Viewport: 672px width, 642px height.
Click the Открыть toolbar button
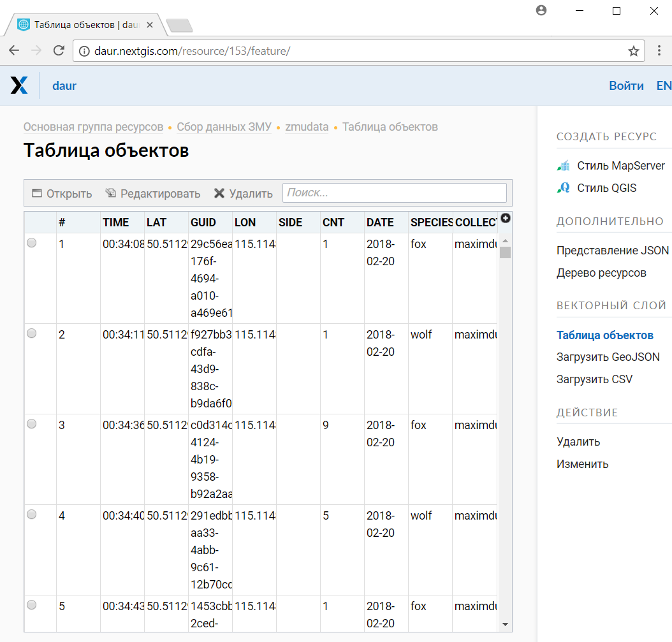pyautogui.click(x=62, y=194)
